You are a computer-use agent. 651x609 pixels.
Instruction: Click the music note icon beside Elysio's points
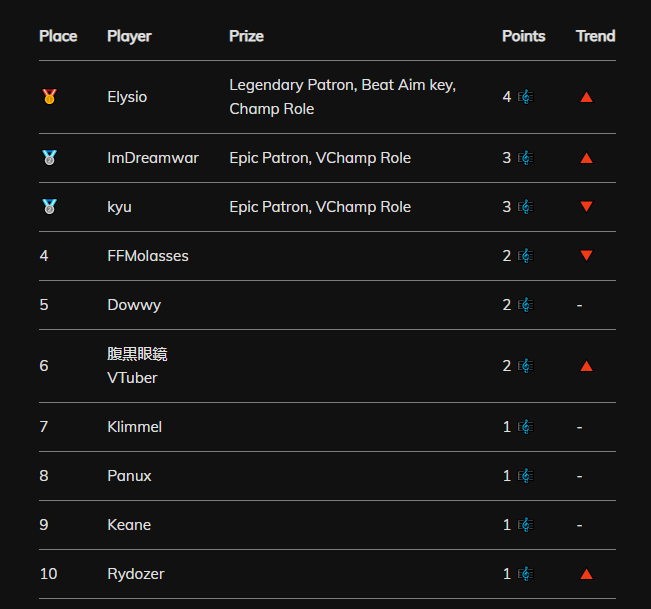[526, 97]
